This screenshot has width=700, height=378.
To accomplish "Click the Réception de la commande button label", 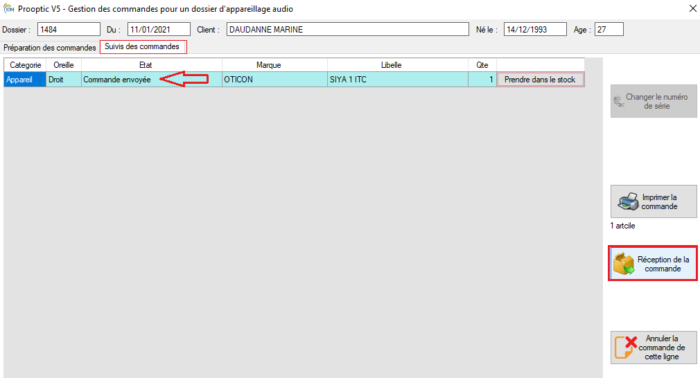I will click(x=663, y=264).
